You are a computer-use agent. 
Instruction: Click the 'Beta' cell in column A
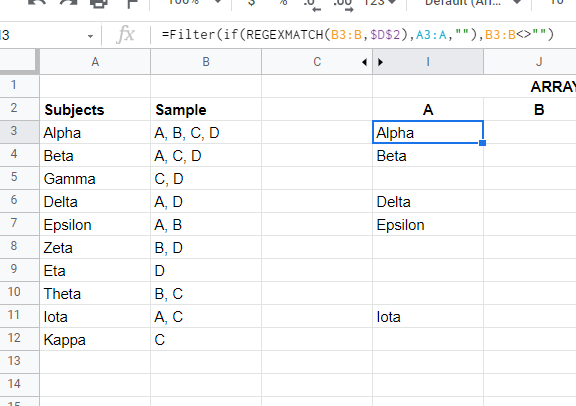tap(95, 155)
